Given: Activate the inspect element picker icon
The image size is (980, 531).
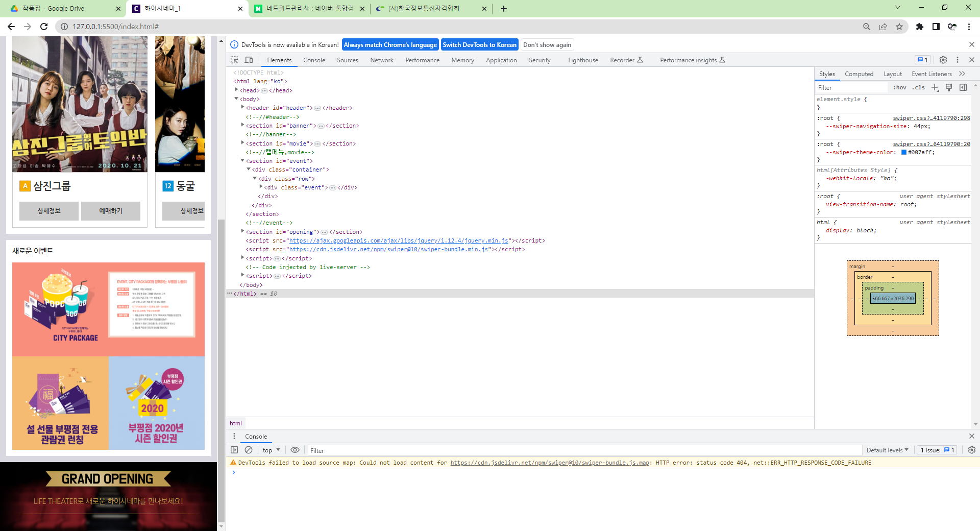Looking at the screenshot, I should (x=234, y=60).
